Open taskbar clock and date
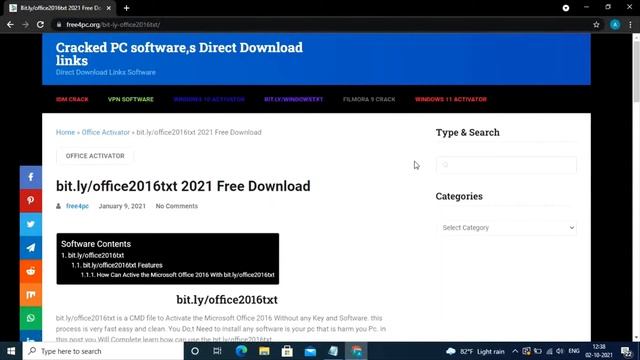Viewport: 640px width, 360px height. pyautogui.click(x=599, y=351)
